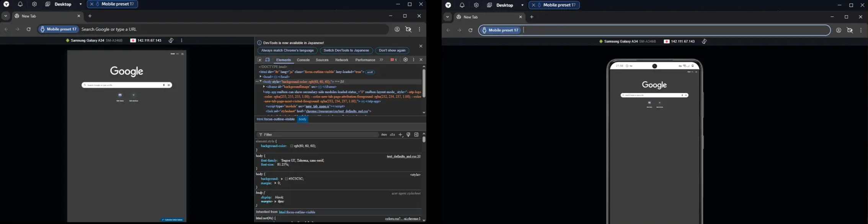Click Google search box in left phone preview
This screenshot has width=868, height=224.
[x=127, y=85]
